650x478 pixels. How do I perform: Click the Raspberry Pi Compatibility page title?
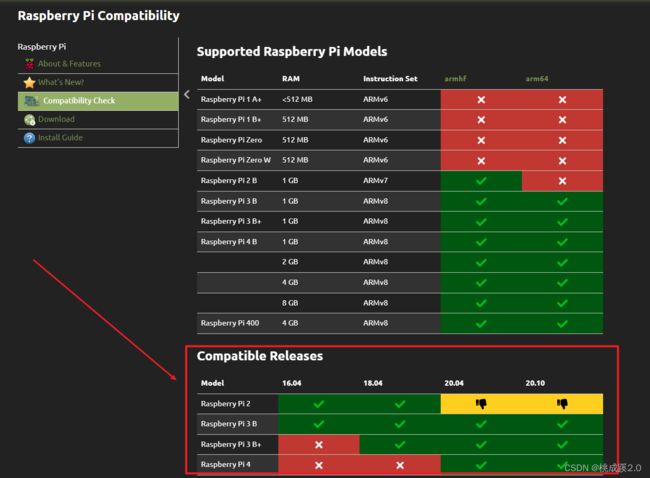coord(99,16)
